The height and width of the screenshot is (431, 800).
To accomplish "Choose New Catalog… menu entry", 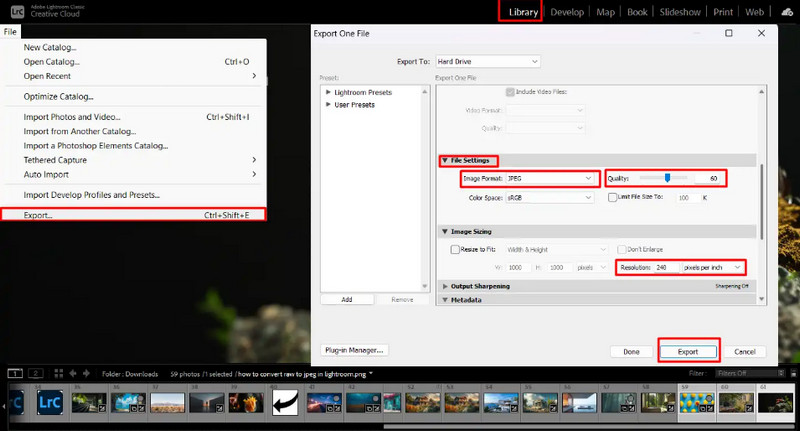I will click(x=134, y=47).
